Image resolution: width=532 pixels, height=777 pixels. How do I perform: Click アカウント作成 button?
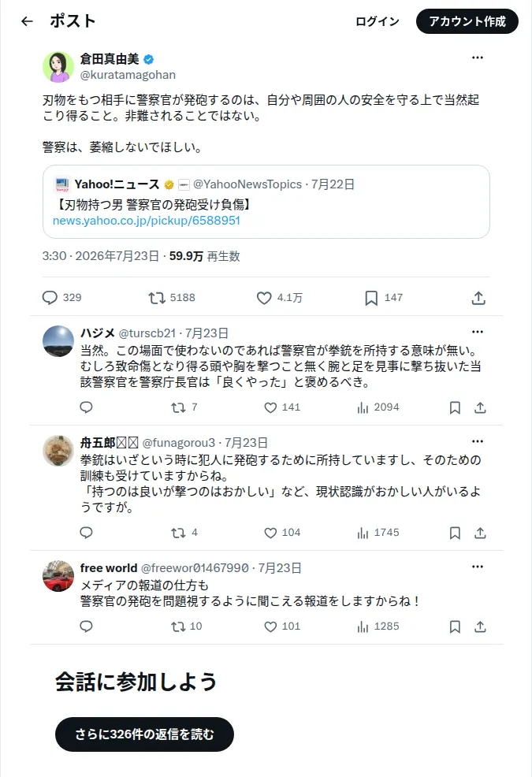(x=467, y=21)
